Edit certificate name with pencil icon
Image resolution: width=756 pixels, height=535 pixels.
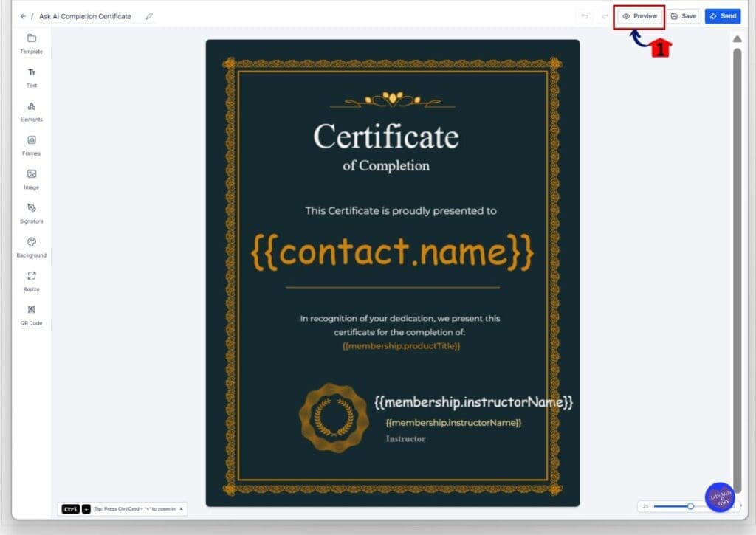point(149,16)
